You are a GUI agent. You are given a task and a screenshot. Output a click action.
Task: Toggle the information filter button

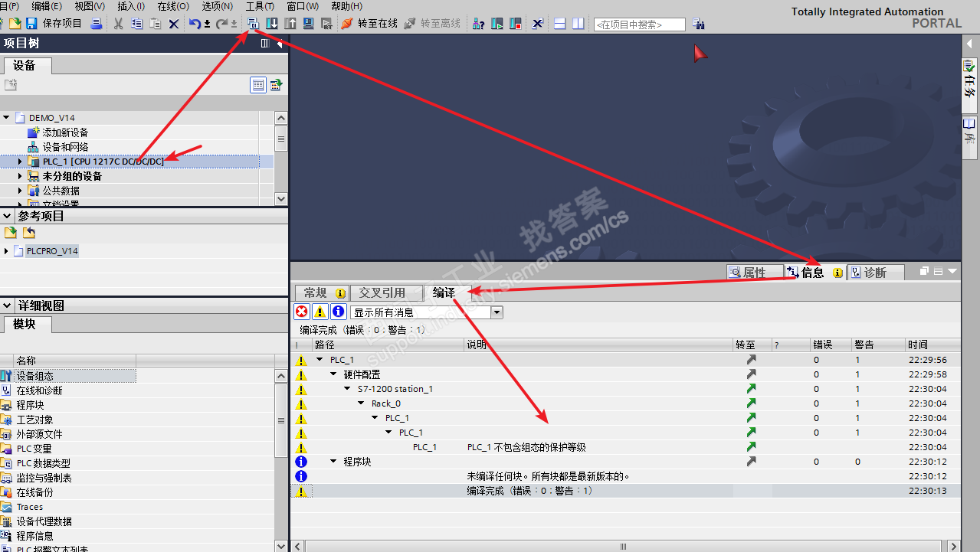coord(339,312)
